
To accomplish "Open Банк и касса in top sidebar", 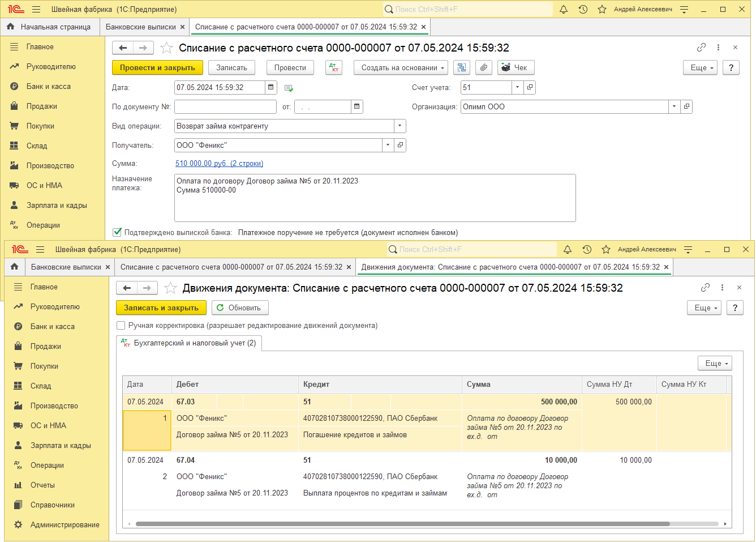I will (x=49, y=86).
